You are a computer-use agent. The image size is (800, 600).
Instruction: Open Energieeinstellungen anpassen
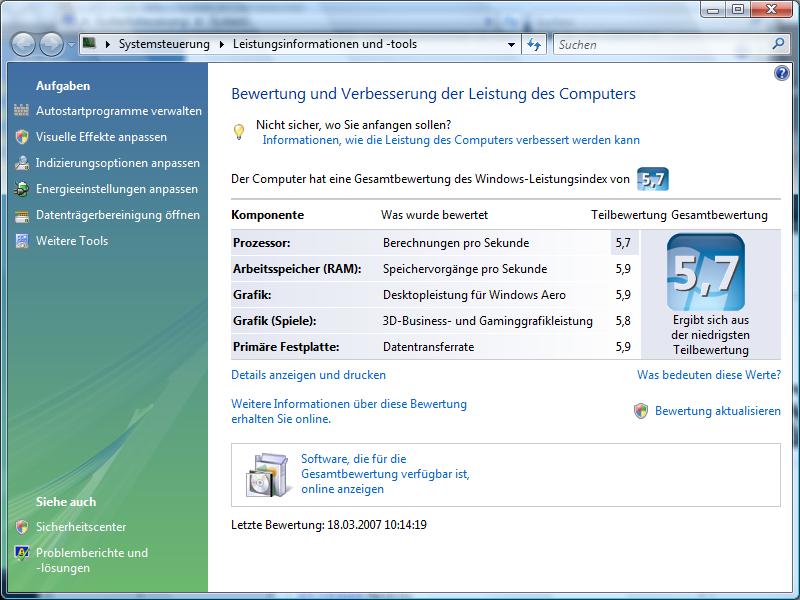(x=117, y=189)
